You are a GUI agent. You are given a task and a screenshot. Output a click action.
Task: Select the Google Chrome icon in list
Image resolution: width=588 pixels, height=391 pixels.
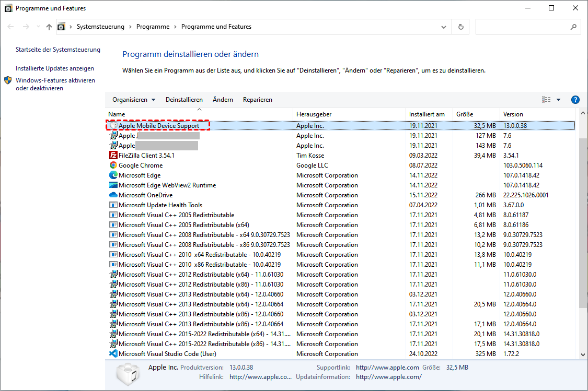click(113, 165)
